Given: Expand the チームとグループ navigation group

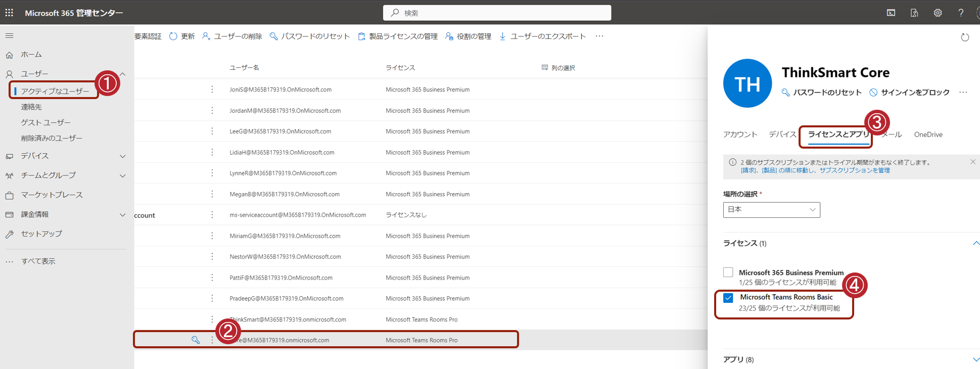Looking at the screenshot, I should 122,175.
